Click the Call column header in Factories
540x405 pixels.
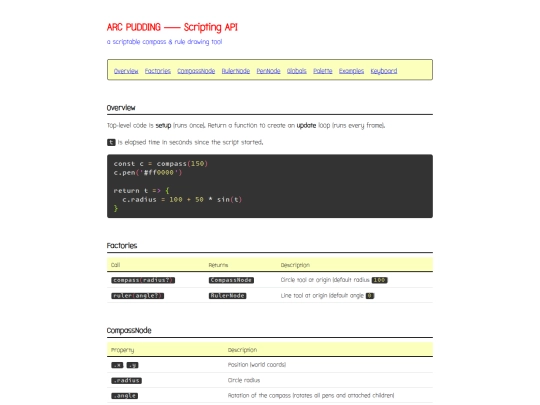click(x=115, y=265)
